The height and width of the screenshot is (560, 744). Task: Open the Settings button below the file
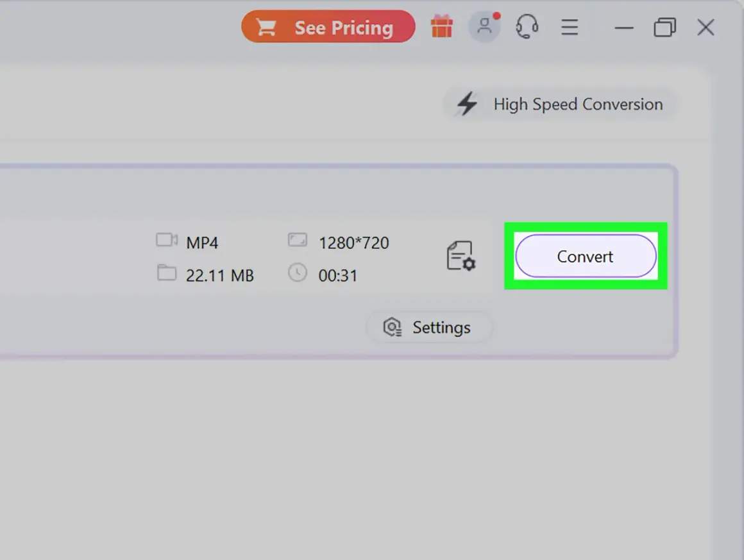[428, 327]
